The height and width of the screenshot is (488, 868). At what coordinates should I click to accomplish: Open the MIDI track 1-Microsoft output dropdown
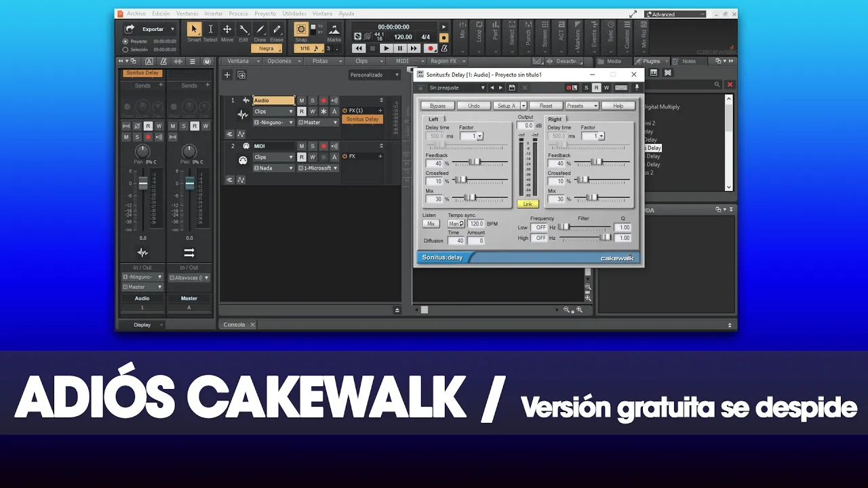point(318,168)
